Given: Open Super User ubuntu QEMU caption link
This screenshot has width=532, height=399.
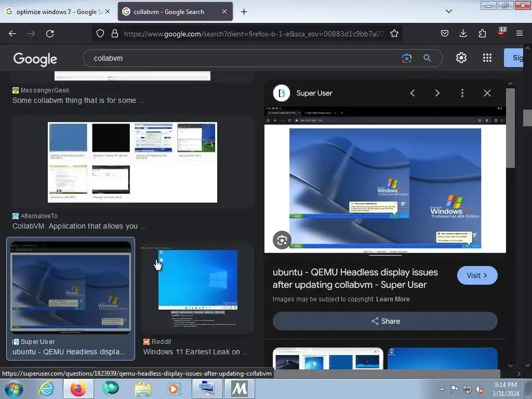Looking at the screenshot, I should (x=69, y=352).
